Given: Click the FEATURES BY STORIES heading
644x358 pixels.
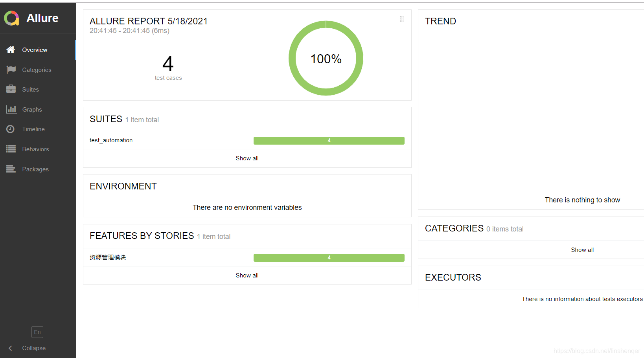Looking at the screenshot, I should [x=142, y=236].
